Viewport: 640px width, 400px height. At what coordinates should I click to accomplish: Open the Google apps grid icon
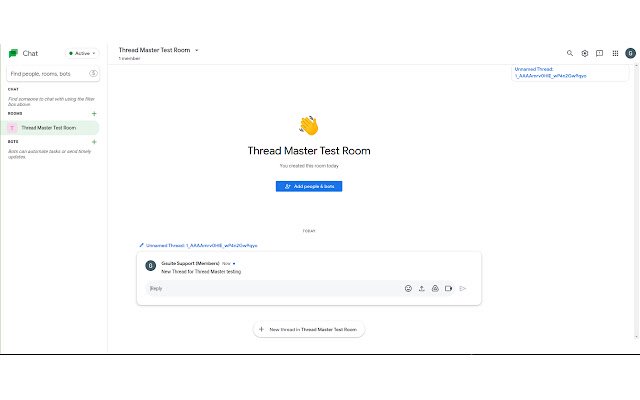coord(615,53)
